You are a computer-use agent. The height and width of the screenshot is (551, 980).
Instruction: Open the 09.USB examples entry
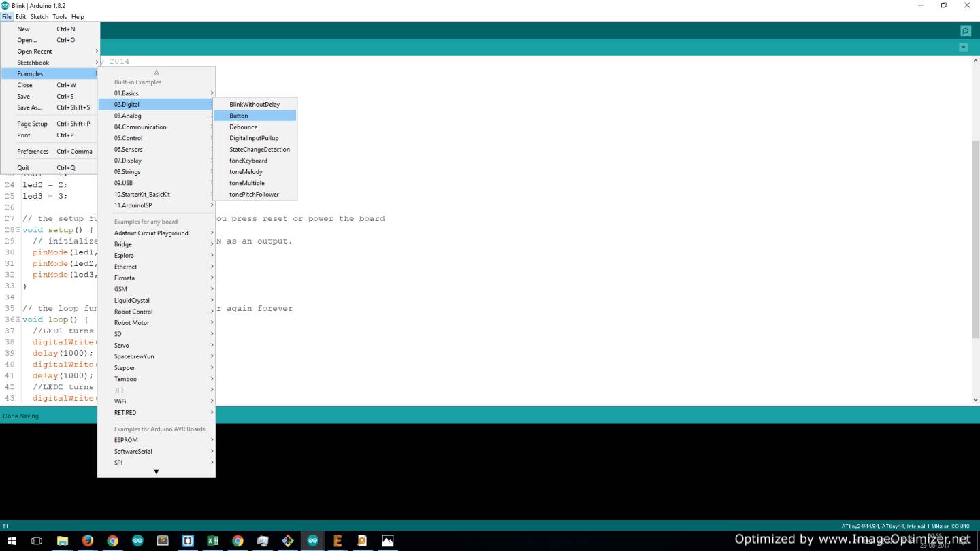157,183
